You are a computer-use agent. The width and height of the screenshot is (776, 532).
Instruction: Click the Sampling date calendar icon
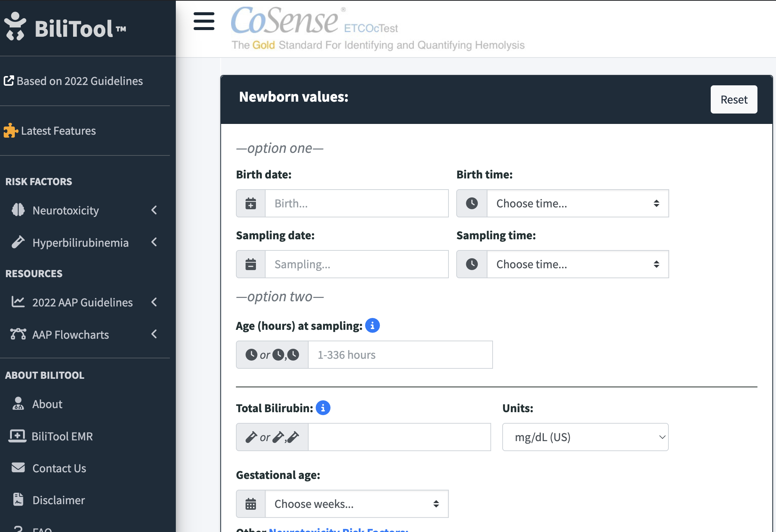point(251,264)
